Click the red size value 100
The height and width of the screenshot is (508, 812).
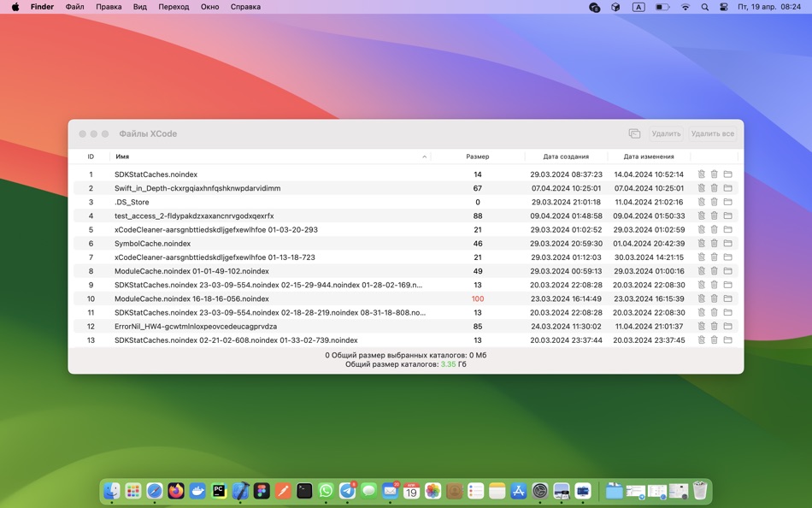point(478,298)
